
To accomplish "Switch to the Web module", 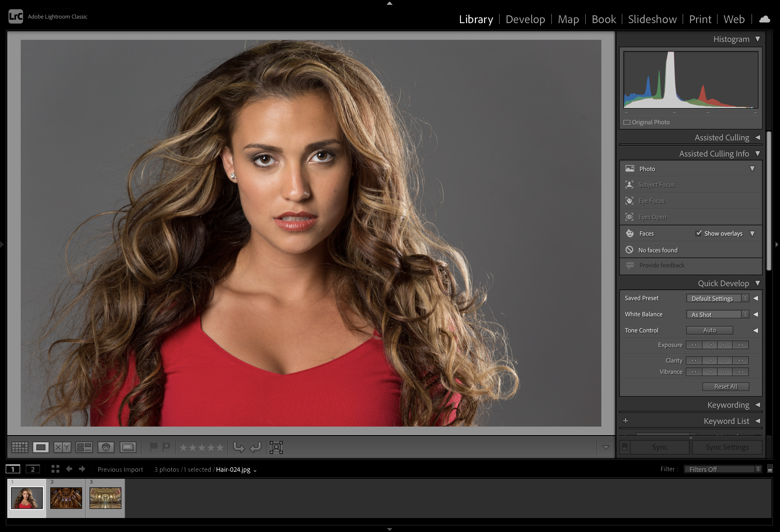I will tap(734, 19).
